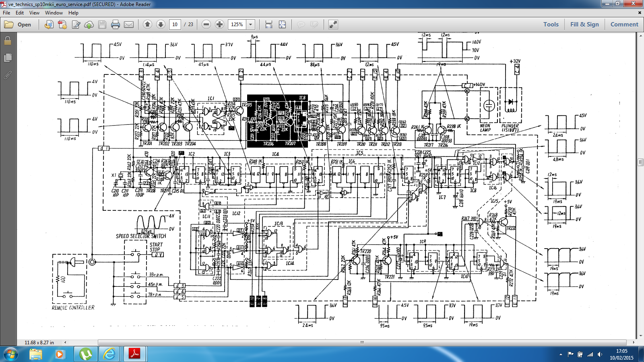Screen dimensions: 644x362
Task: Click the taskbar clock showing 17:05
Action: (x=621, y=354)
